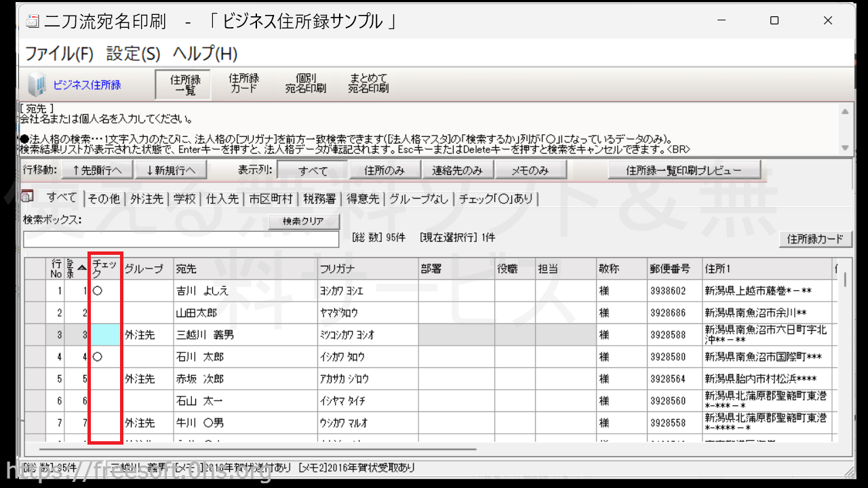868x488 pixels.
Task: Click 住所録一覧印刷プレビュー button
Action: 684,170
